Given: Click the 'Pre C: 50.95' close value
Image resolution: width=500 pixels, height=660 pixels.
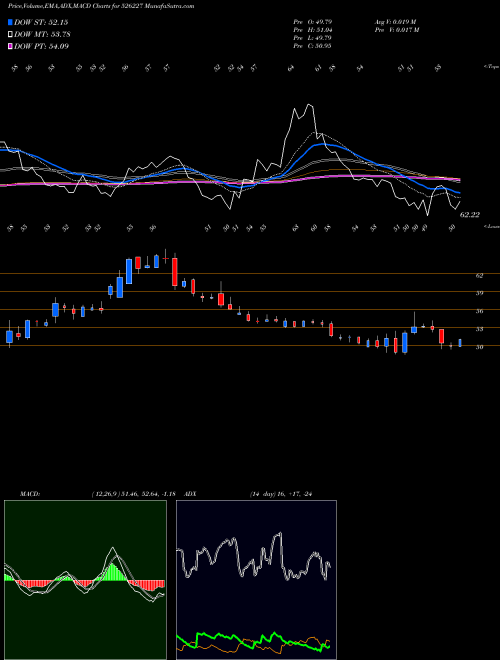Looking at the screenshot, I should click(x=312, y=46).
